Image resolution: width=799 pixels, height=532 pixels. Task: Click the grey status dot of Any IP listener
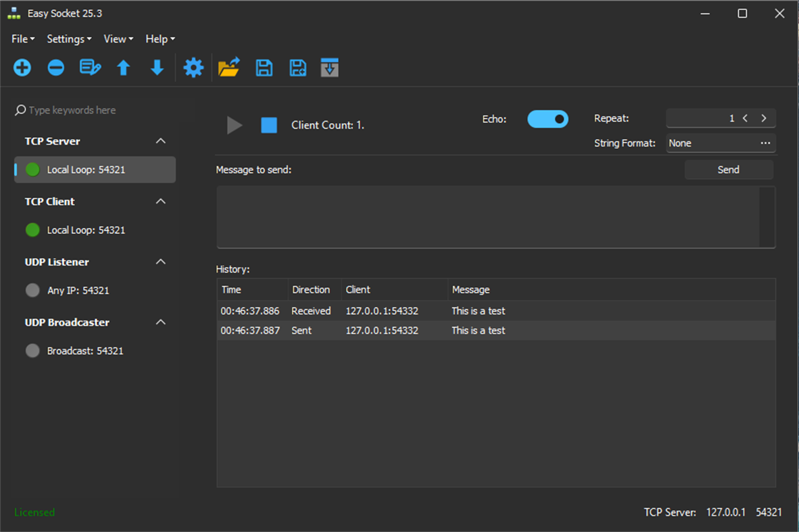click(x=32, y=291)
